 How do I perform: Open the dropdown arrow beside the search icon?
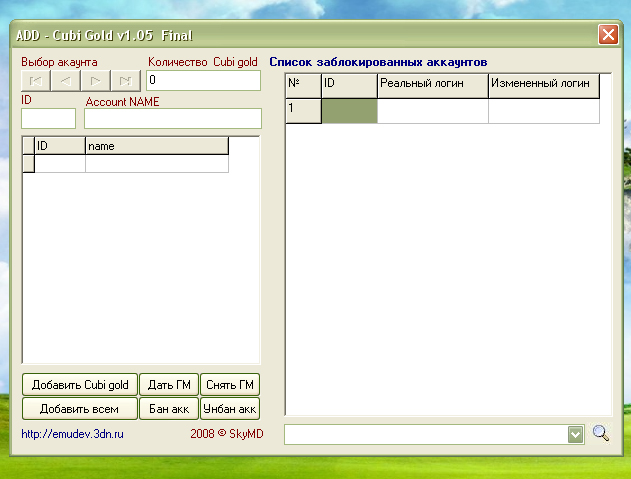point(575,434)
